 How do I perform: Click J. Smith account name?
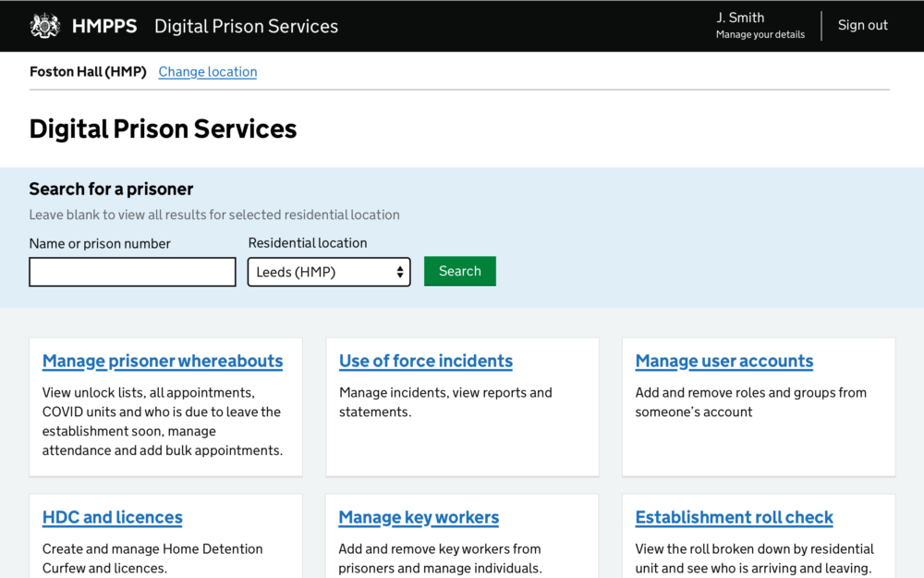[739, 17]
